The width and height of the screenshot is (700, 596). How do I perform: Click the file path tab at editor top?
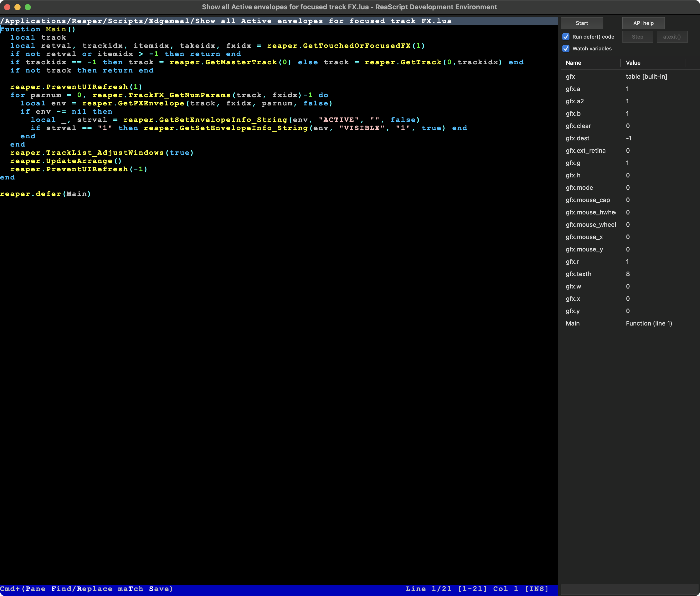tap(226, 21)
